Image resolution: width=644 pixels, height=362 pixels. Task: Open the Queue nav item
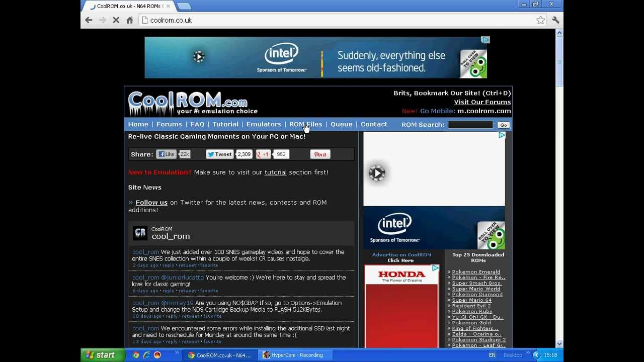[x=341, y=124]
